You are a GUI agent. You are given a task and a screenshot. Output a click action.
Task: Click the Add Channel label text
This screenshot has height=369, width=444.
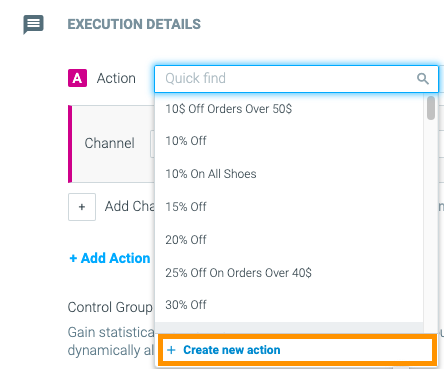tap(130, 206)
